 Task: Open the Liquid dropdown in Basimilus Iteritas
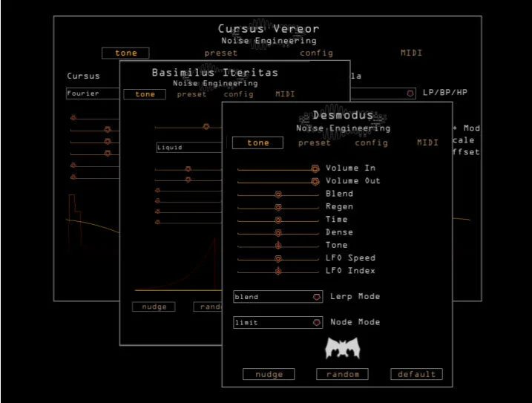(189, 148)
